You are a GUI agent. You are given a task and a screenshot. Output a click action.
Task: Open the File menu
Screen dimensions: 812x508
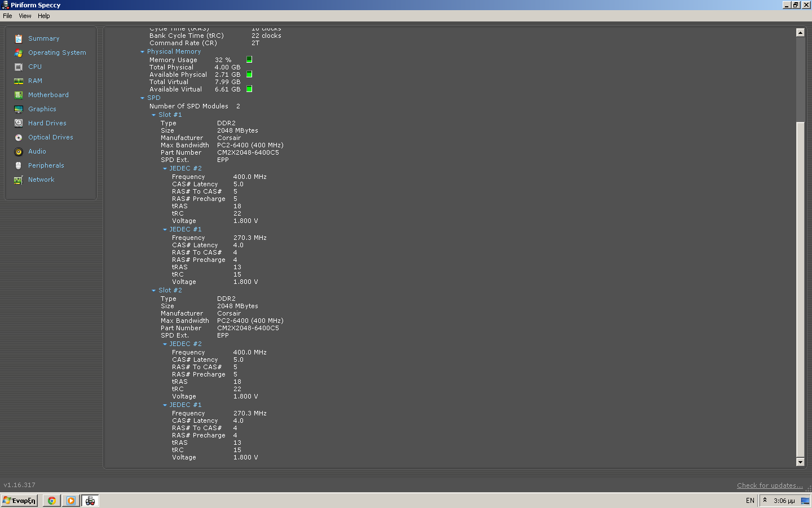pos(7,16)
